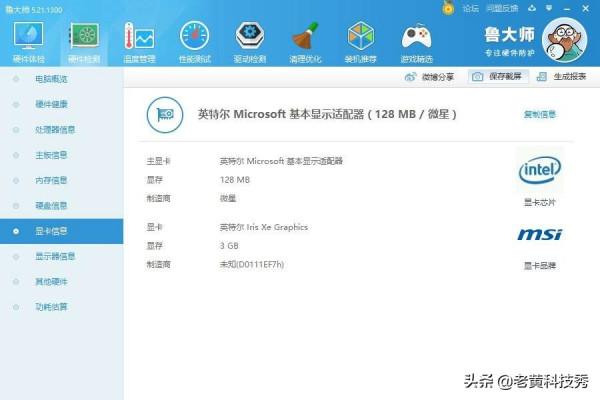This screenshot has height=400, width=600.
Task: Click the MSI graphics card brand logo
Action: (539, 235)
